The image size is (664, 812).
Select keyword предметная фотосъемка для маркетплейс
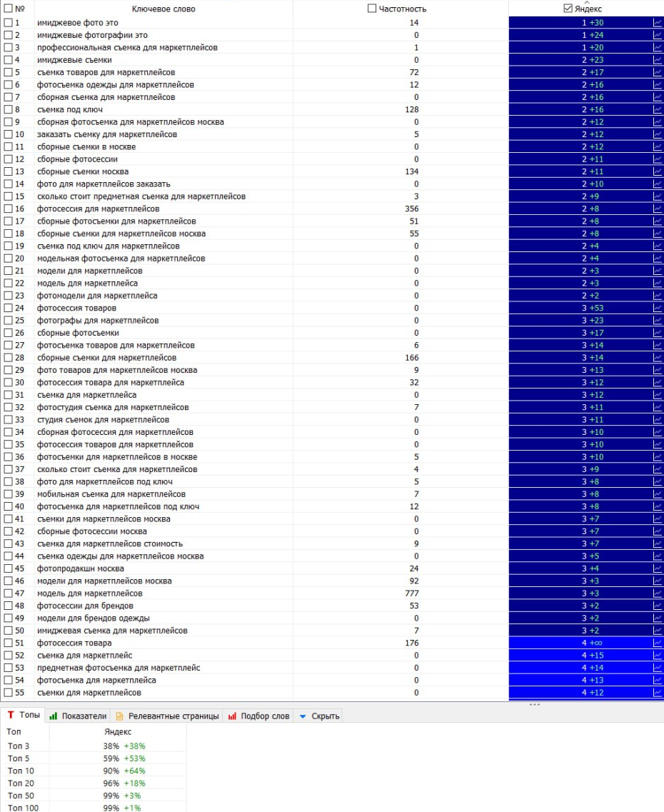(x=119, y=668)
